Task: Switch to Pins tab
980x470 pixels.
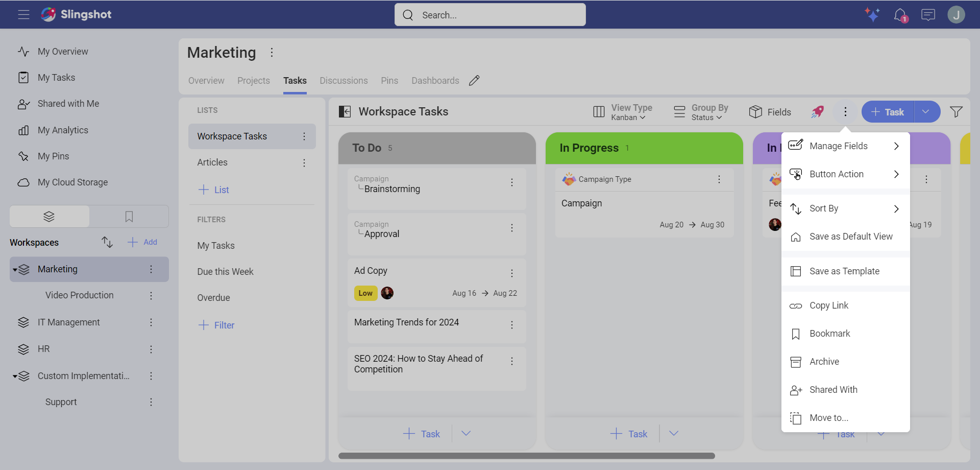Action: [x=389, y=81]
